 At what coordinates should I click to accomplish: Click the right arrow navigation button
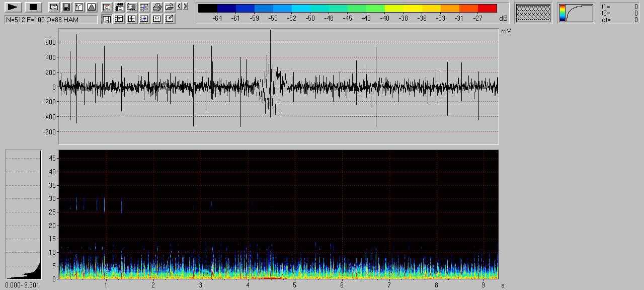[186, 6]
